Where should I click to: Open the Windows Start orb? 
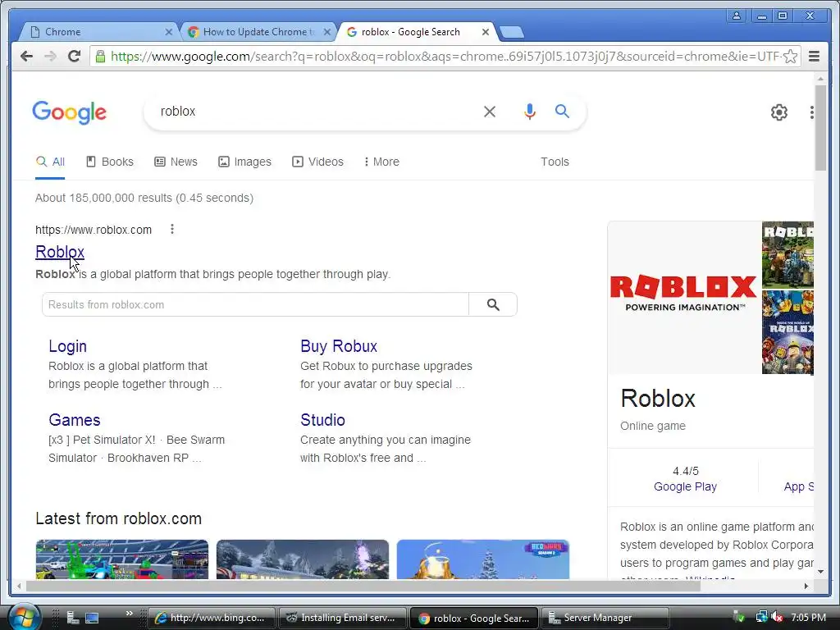coord(23,617)
